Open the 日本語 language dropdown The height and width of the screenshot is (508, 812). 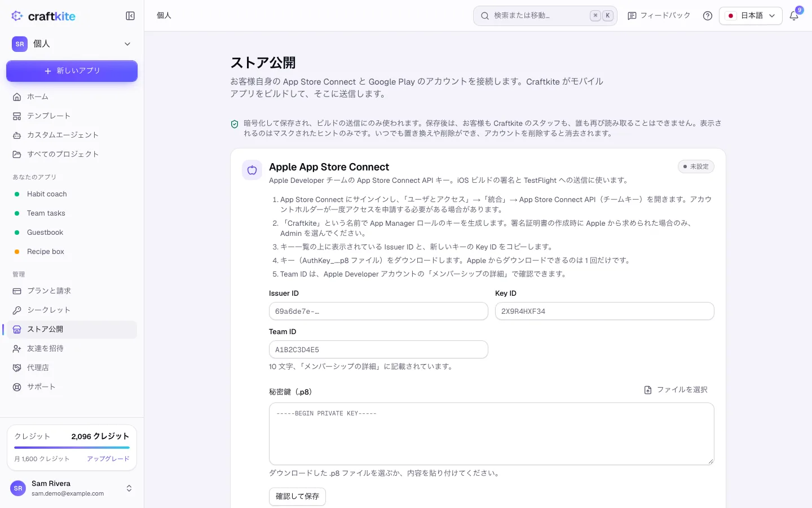click(751, 16)
